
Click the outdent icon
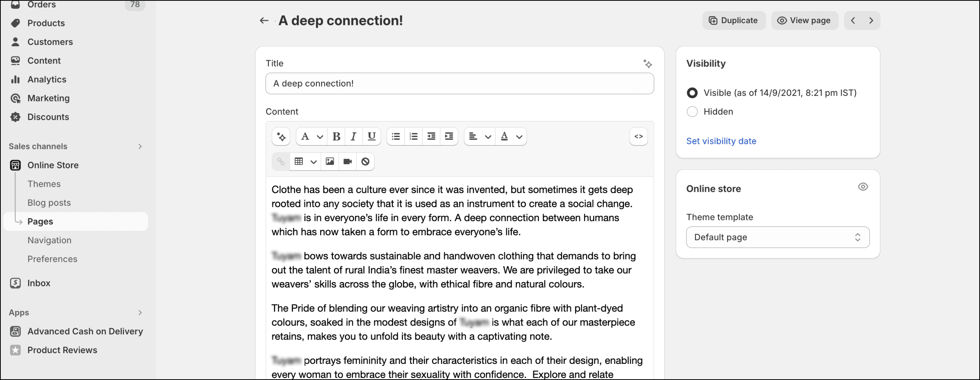tap(431, 136)
